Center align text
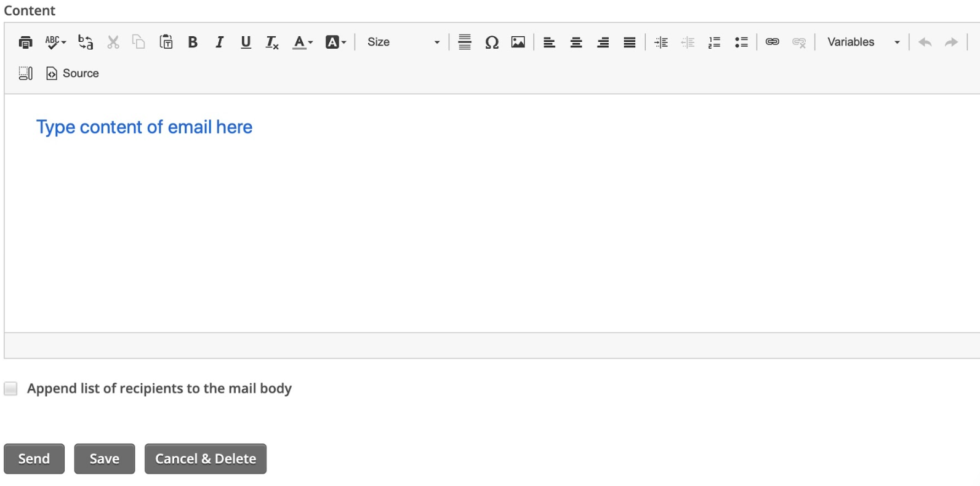This screenshot has width=980, height=486. [x=576, y=42]
